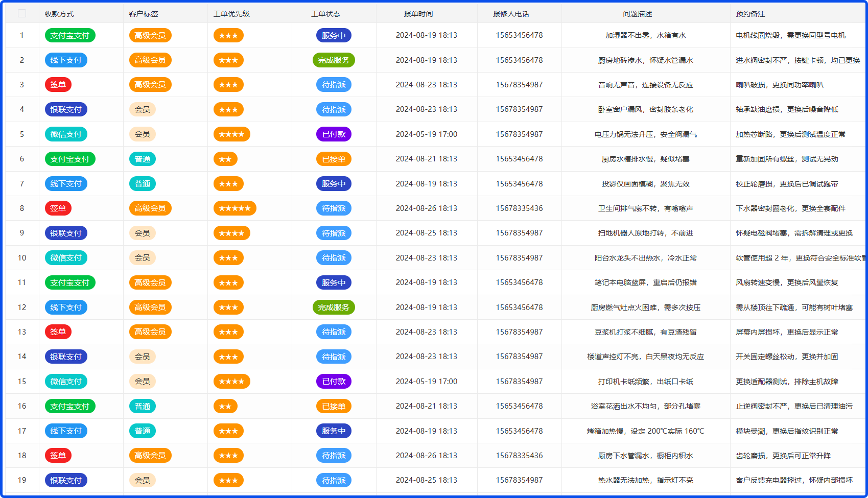The width and height of the screenshot is (868, 498).
Task: Select the 服务中 status tag in row 11
Action: coord(334,283)
